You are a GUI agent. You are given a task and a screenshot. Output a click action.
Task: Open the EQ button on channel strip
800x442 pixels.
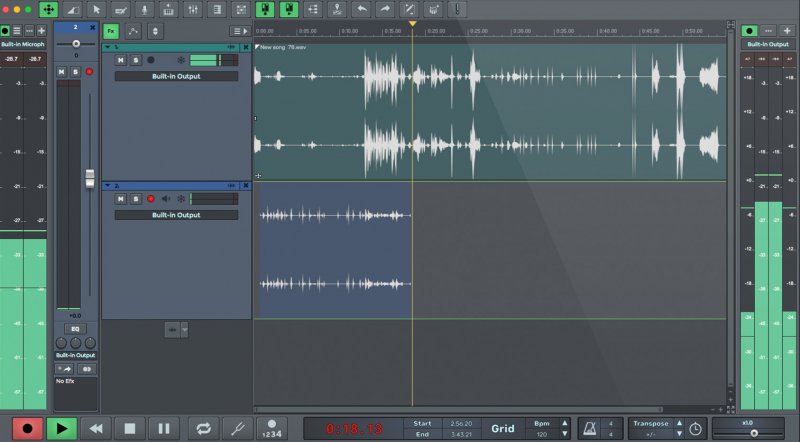(x=75, y=328)
